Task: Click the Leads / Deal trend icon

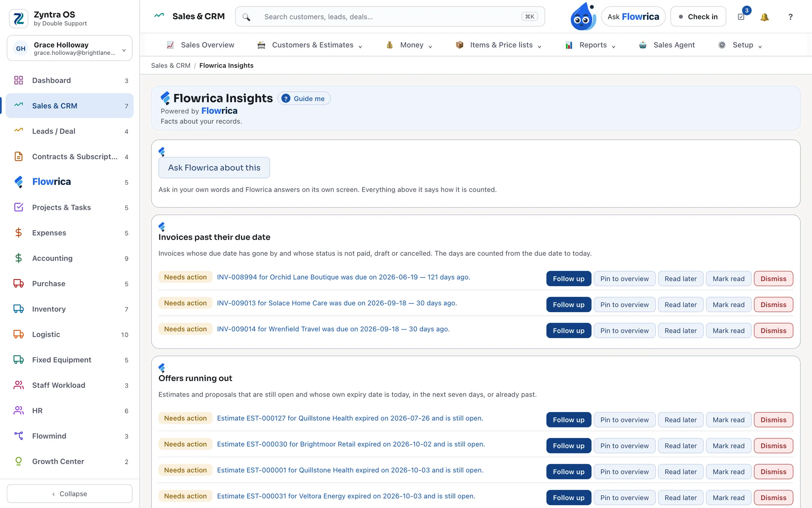Action: (19, 131)
